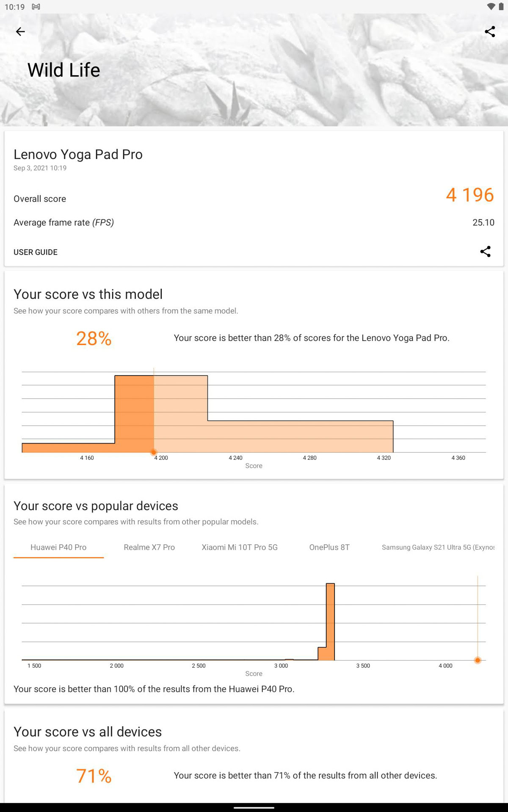Viewport: 508px width, 812px height.
Task: Switch to the Realme X7 Pro tab
Action: [149, 547]
